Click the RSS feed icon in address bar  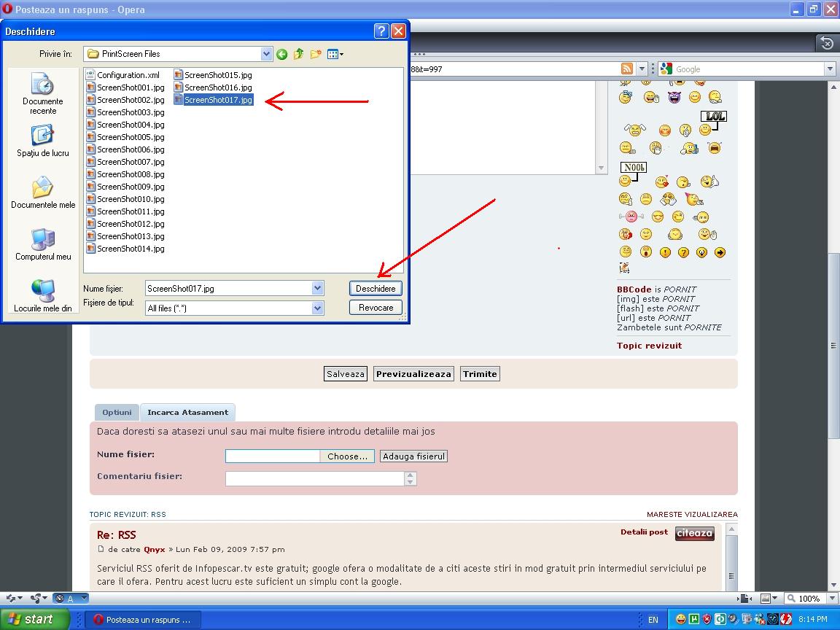(626, 69)
